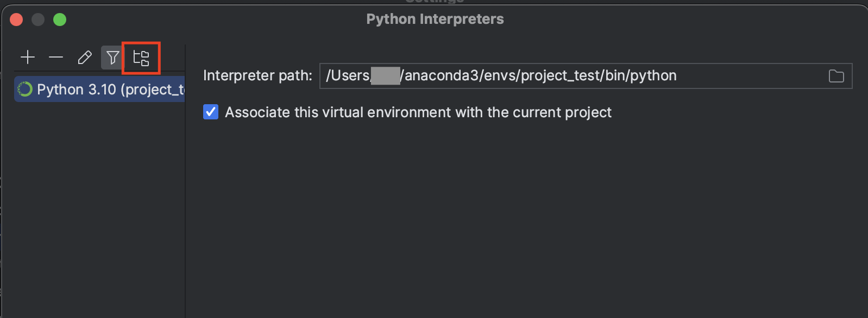Image resolution: width=868 pixels, height=318 pixels.
Task: Click the empty area below the interpreter list
Action: point(99,212)
